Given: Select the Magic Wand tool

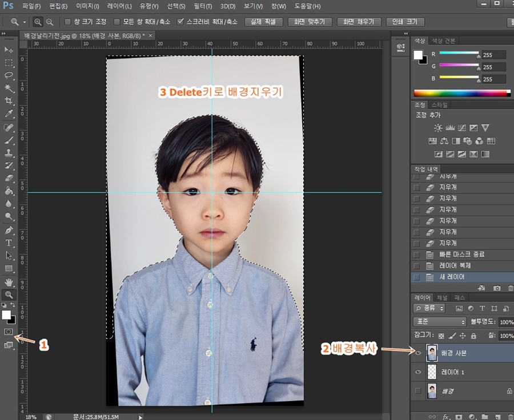Looking at the screenshot, I should [x=9, y=88].
